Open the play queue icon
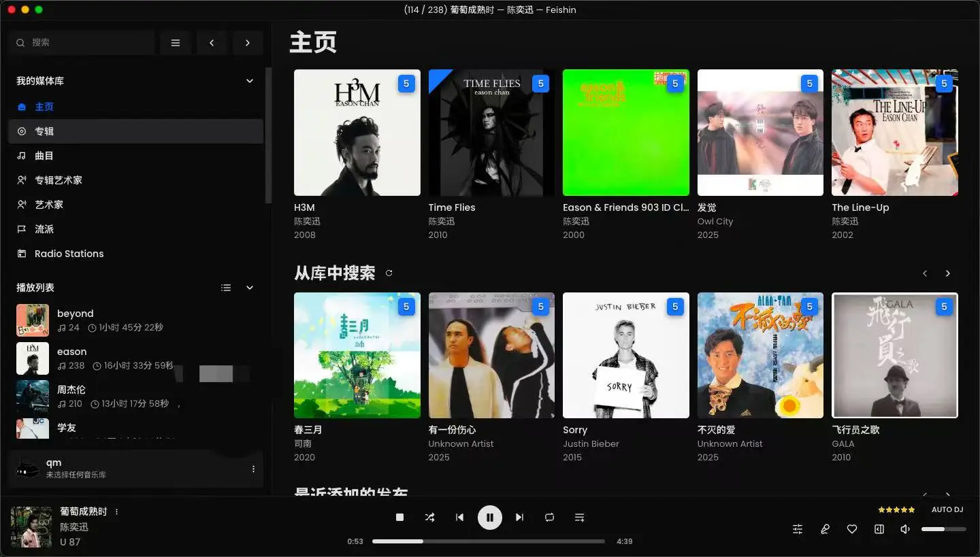 580,518
